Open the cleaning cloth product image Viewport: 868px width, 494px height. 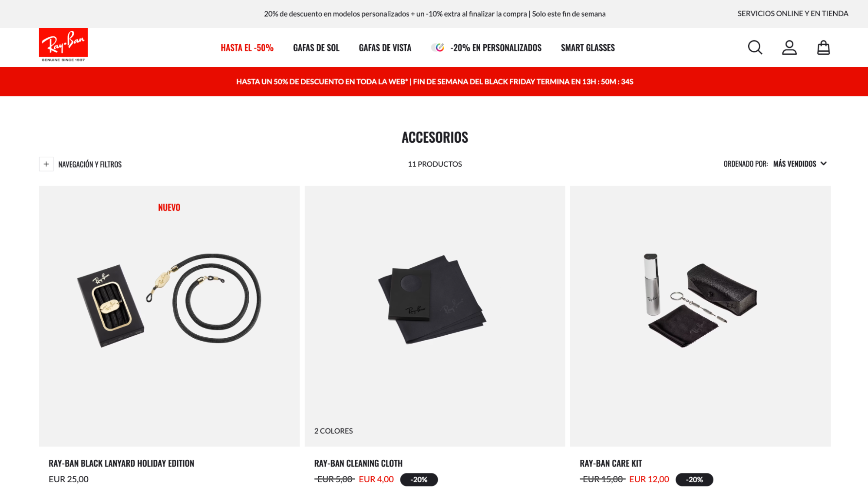point(435,316)
